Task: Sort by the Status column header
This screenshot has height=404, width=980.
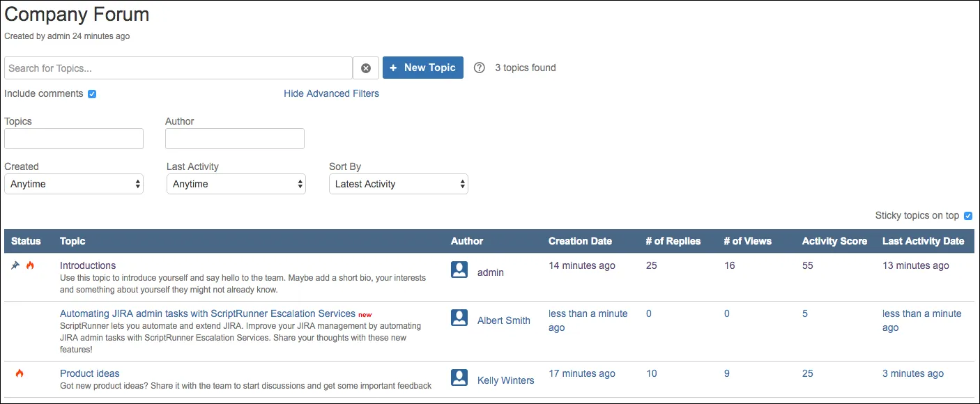Action: [26, 241]
